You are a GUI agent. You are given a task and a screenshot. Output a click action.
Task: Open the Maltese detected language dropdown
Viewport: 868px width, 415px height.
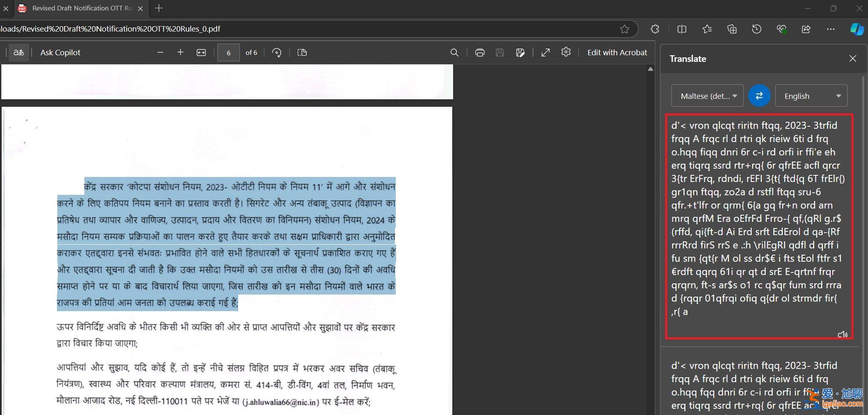pos(707,96)
